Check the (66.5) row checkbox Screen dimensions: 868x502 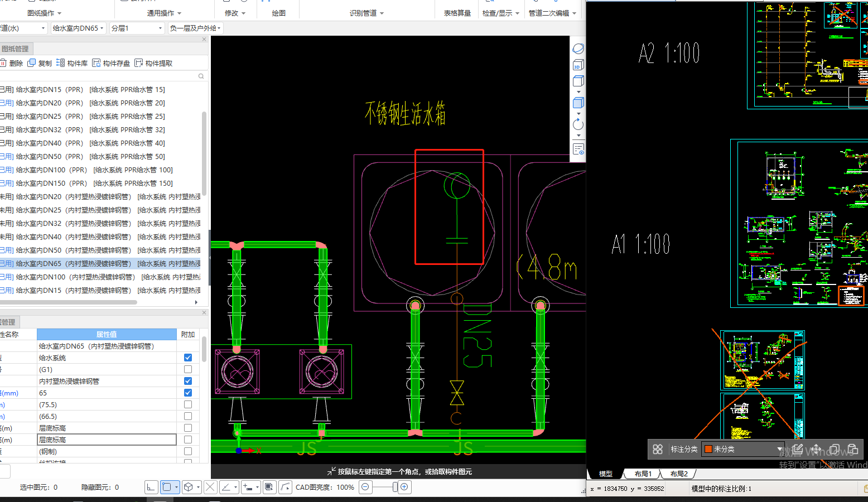tap(188, 416)
